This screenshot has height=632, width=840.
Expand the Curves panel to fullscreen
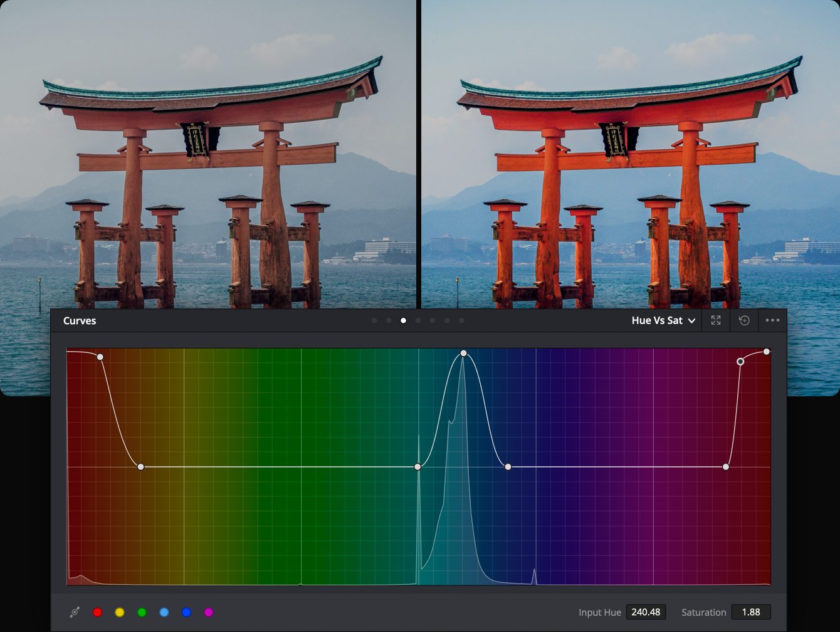point(715,320)
